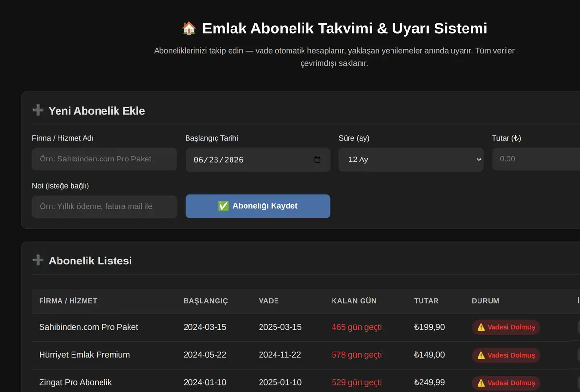Select the Sahibinden.com Pro Paket row name
The height and width of the screenshot is (392, 580).
coord(88,327)
